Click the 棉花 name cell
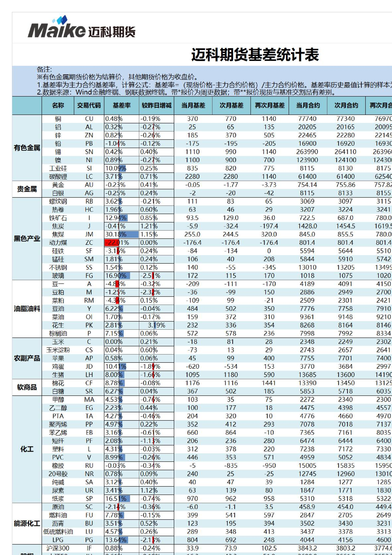 [58, 383]
